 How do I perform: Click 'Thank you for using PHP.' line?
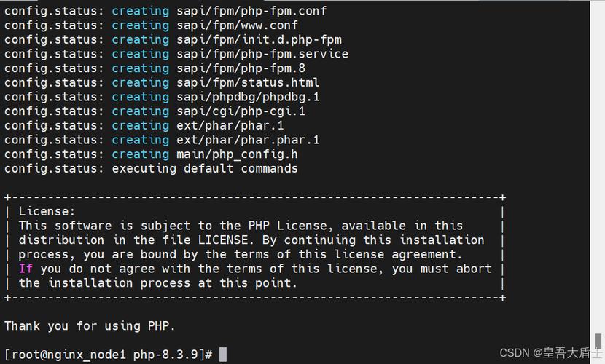90,326
